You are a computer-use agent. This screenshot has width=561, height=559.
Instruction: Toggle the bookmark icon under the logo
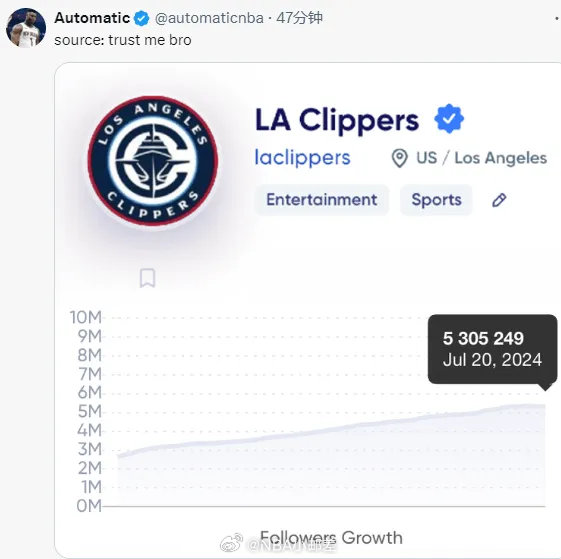click(x=147, y=278)
